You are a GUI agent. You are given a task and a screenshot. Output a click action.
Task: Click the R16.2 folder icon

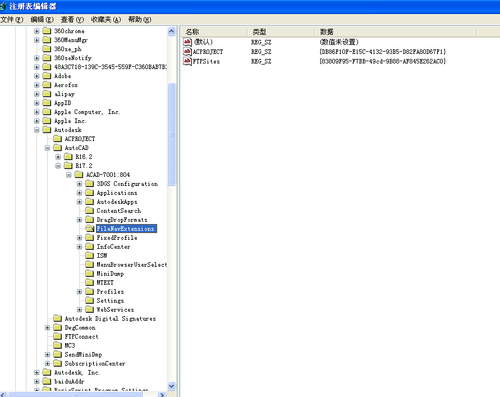coord(68,157)
